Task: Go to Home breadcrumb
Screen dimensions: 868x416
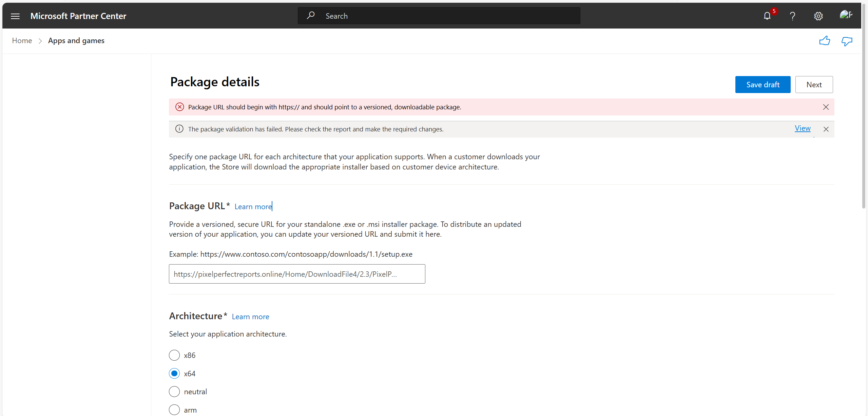Action: (22, 40)
